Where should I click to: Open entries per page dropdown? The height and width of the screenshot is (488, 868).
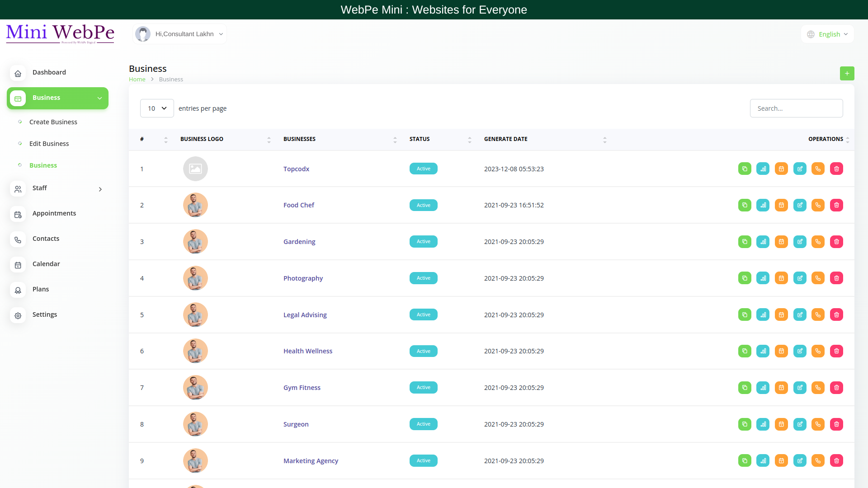pyautogui.click(x=157, y=108)
